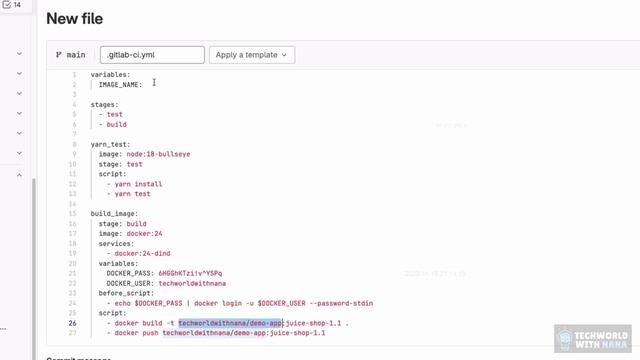Screen dimensions: 640x360
Task: Click the 'variables:' key on line 20
Action: click(118, 264)
